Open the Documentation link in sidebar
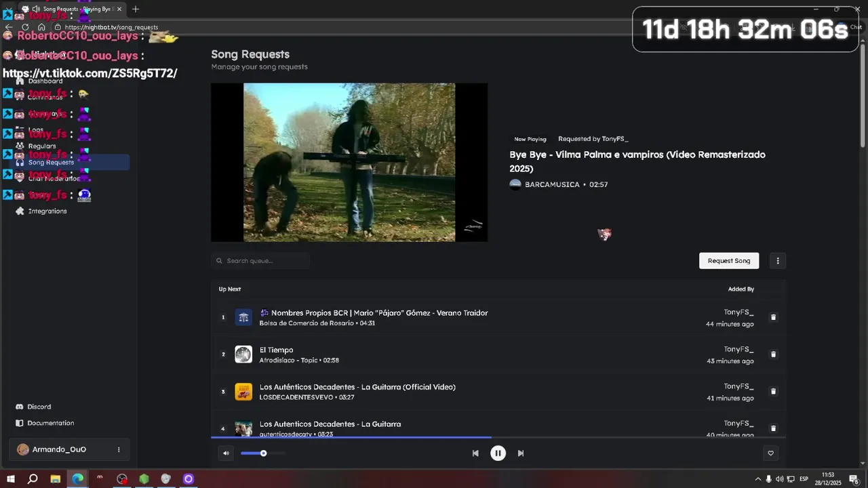 point(51,423)
